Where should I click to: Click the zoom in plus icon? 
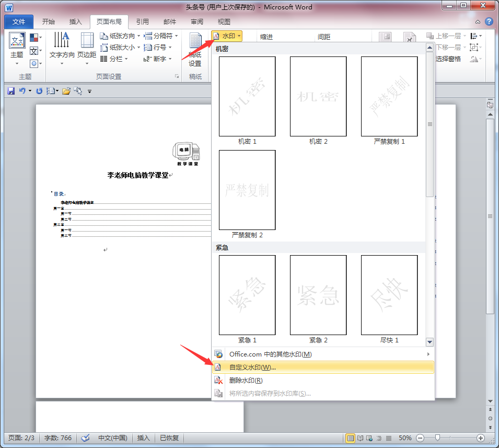[481, 438]
